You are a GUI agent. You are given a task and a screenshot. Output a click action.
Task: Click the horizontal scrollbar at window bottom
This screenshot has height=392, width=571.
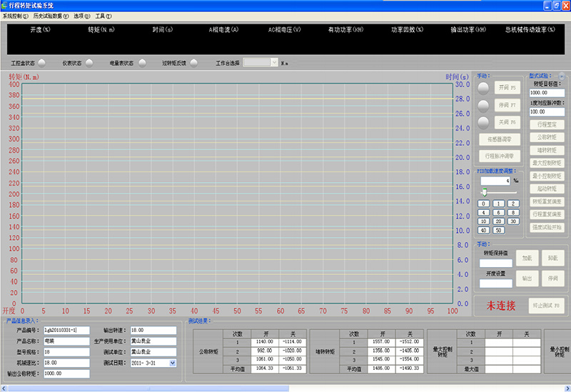coord(148,388)
